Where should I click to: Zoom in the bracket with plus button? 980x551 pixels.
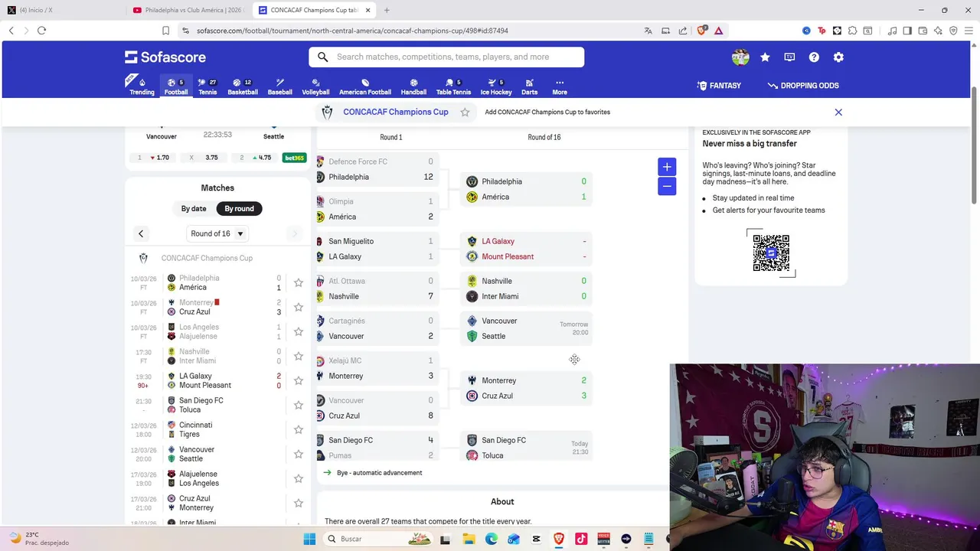coord(667,167)
